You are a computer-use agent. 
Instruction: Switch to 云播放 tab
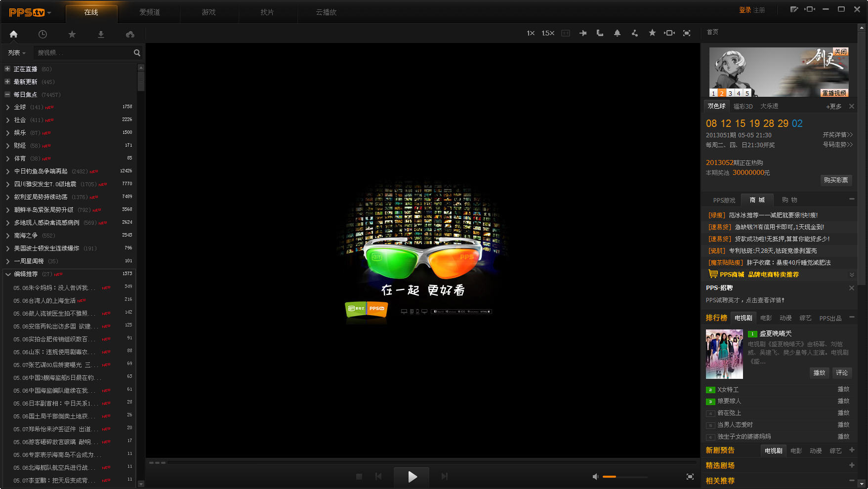pyautogui.click(x=326, y=12)
